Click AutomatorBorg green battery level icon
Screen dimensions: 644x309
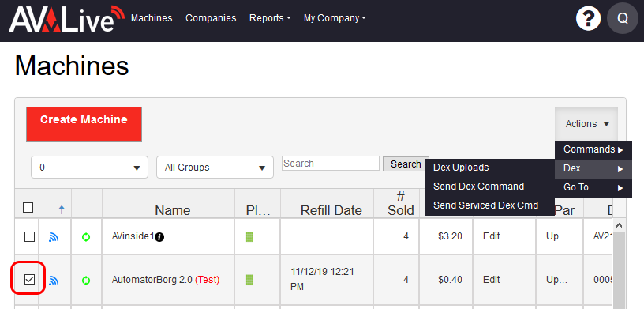pos(249,281)
